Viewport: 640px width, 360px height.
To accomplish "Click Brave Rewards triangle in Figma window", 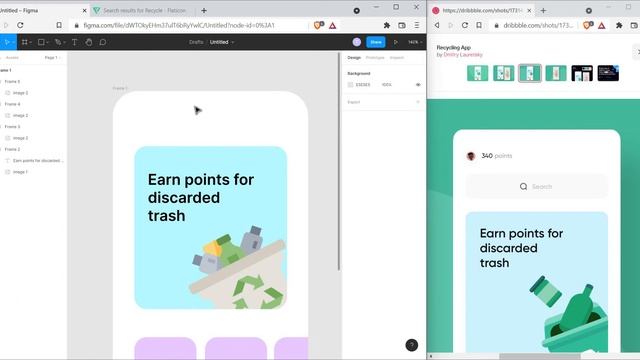I will [x=333, y=25].
